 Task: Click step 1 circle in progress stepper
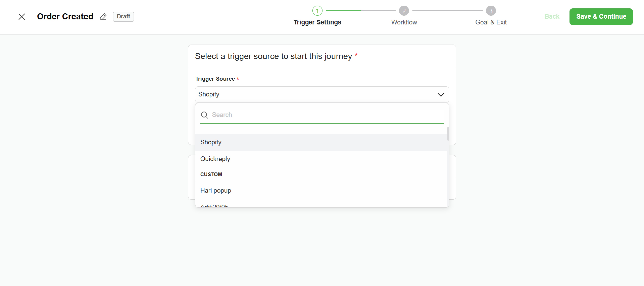pos(317,11)
